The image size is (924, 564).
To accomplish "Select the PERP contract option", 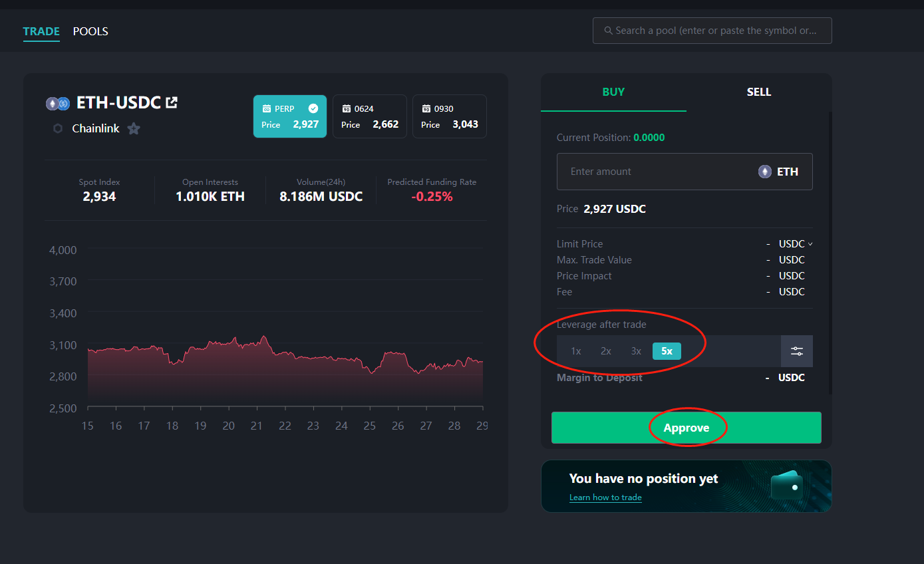I will pyautogui.click(x=289, y=116).
